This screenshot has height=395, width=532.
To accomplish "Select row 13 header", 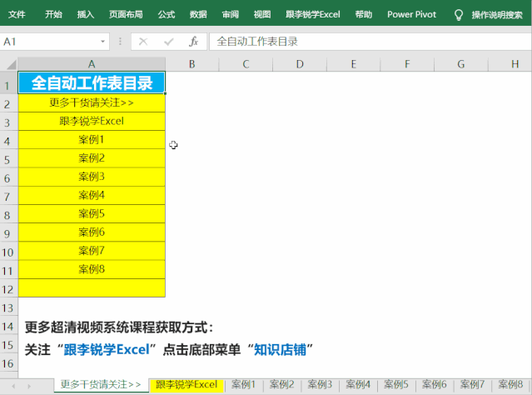I will 8,308.
